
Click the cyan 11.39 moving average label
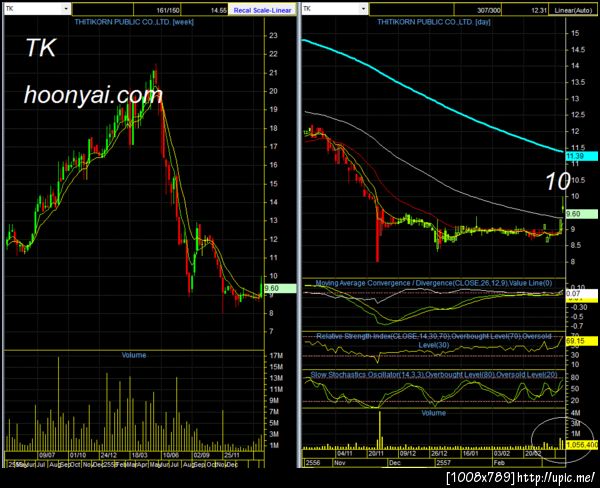pyautogui.click(x=581, y=156)
